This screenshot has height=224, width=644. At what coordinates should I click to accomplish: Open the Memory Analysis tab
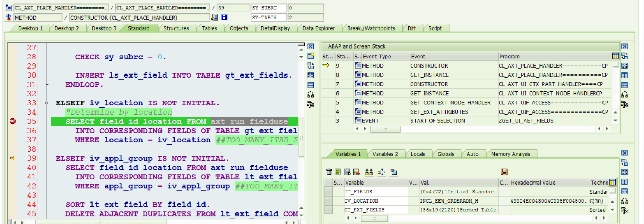tap(510, 154)
